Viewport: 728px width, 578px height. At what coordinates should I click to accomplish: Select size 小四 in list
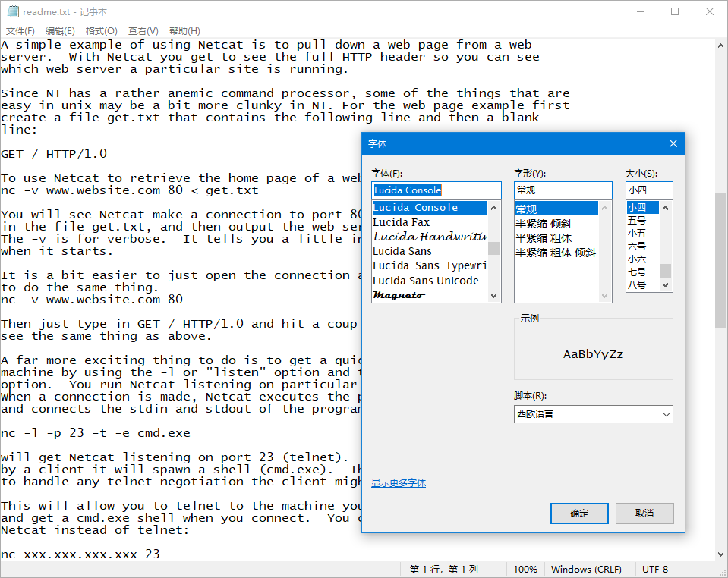[x=642, y=207]
